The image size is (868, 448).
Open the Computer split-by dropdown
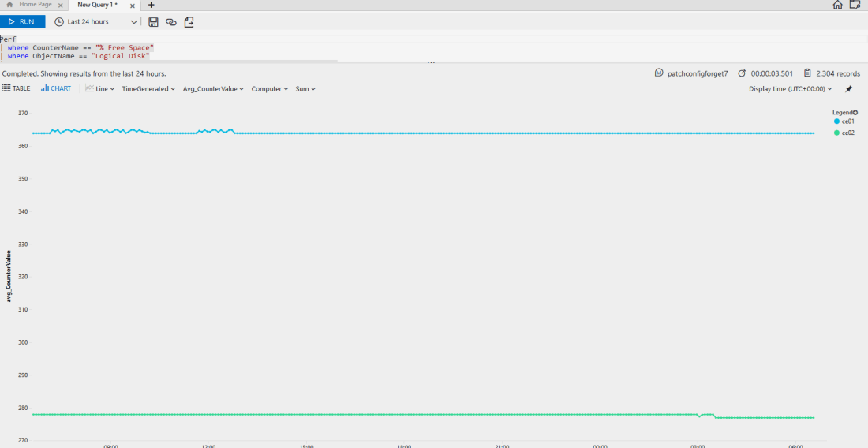(x=270, y=88)
